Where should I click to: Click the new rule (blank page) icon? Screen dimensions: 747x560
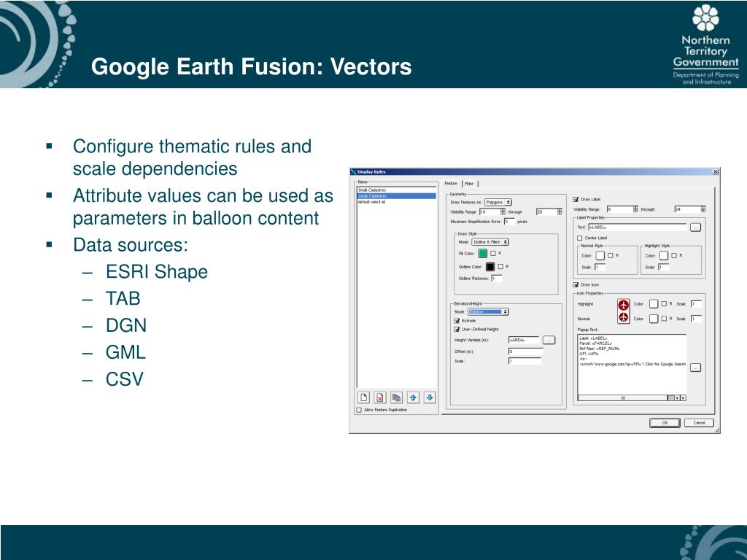[363, 397]
